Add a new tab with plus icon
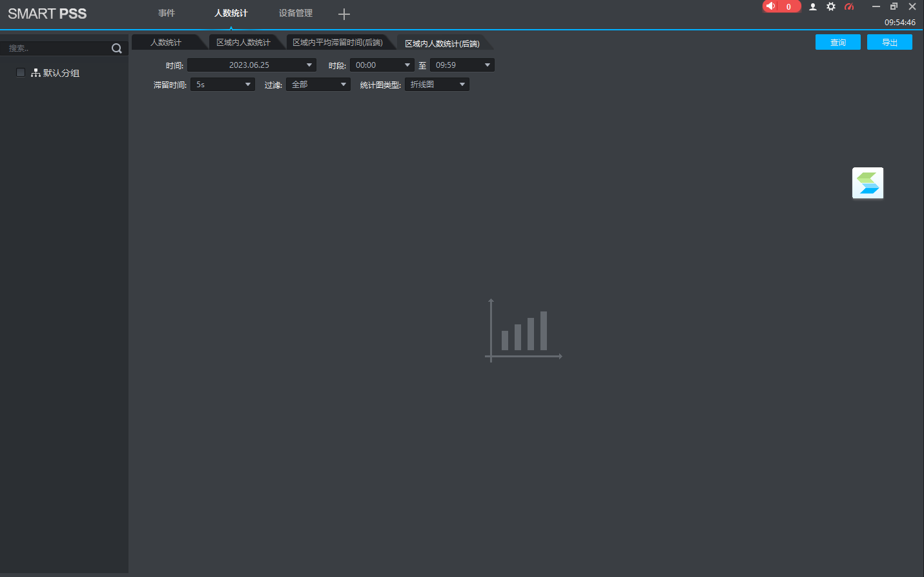The width and height of the screenshot is (924, 577). click(344, 14)
